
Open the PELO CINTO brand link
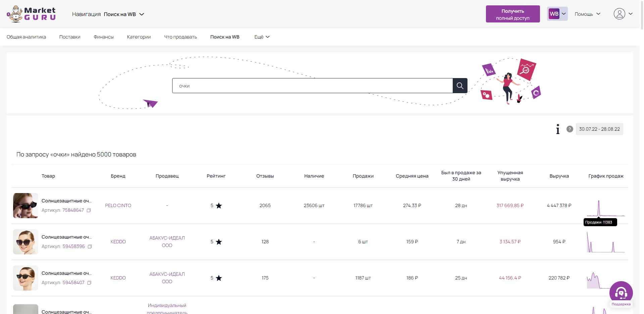click(x=118, y=205)
